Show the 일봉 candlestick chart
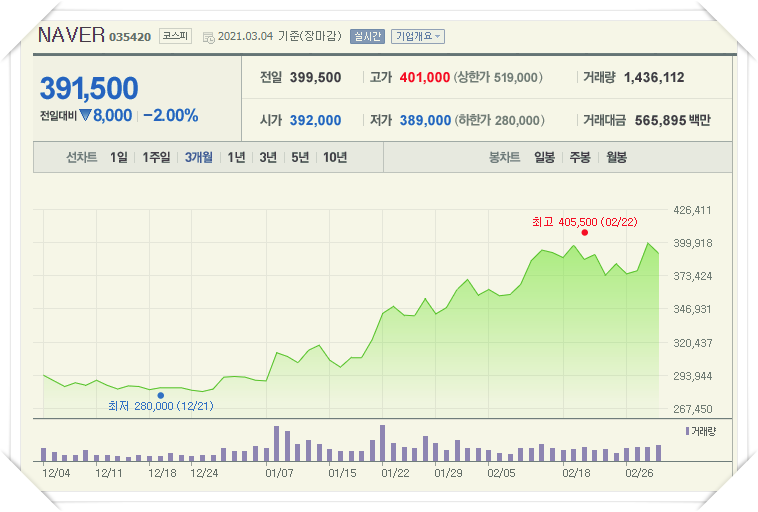The width and height of the screenshot is (758, 512). [x=544, y=157]
